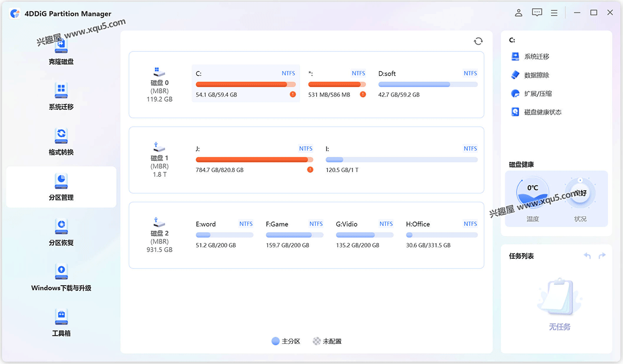This screenshot has width=623, height=364.
Task: Select the C: partition card
Action: point(246,83)
